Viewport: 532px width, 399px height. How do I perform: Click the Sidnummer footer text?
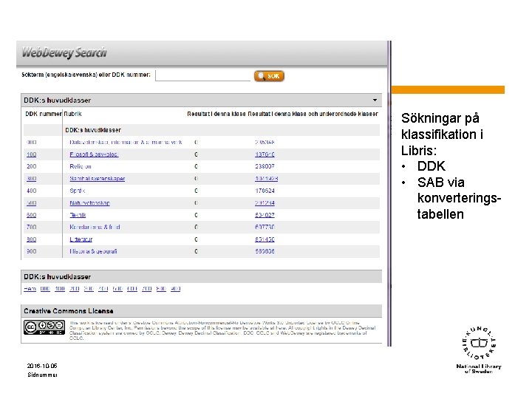tap(42, 375)
